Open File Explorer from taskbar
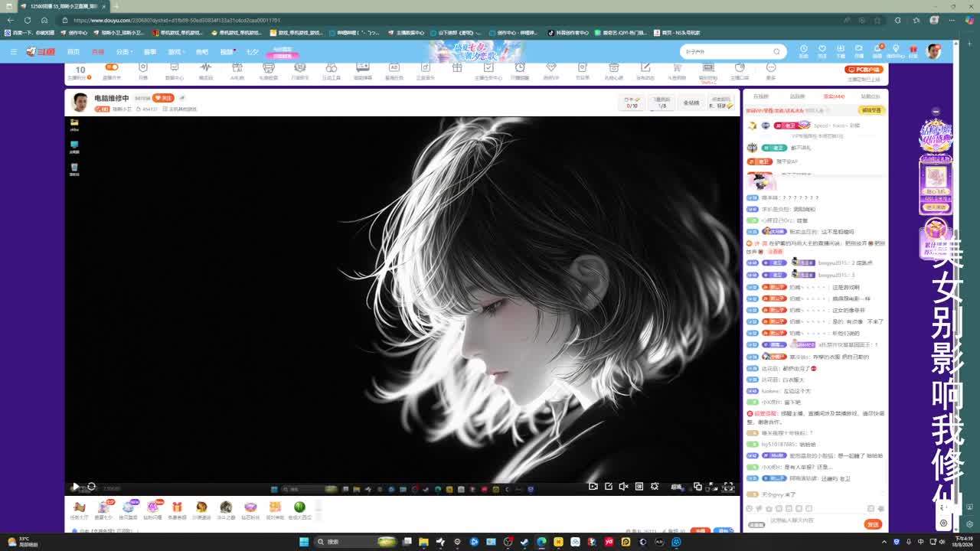The height and width of the screenshot is (551, 980). (x=423, y=542)
